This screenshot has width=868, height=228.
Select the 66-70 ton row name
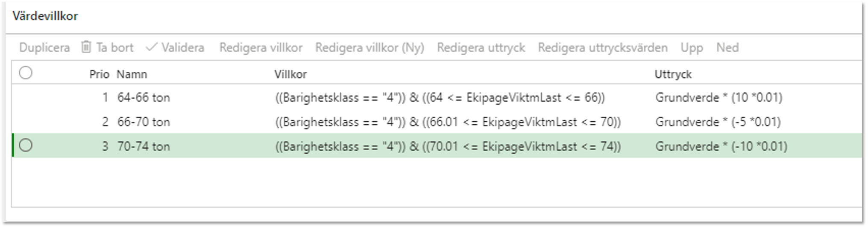tap(144, 122)
